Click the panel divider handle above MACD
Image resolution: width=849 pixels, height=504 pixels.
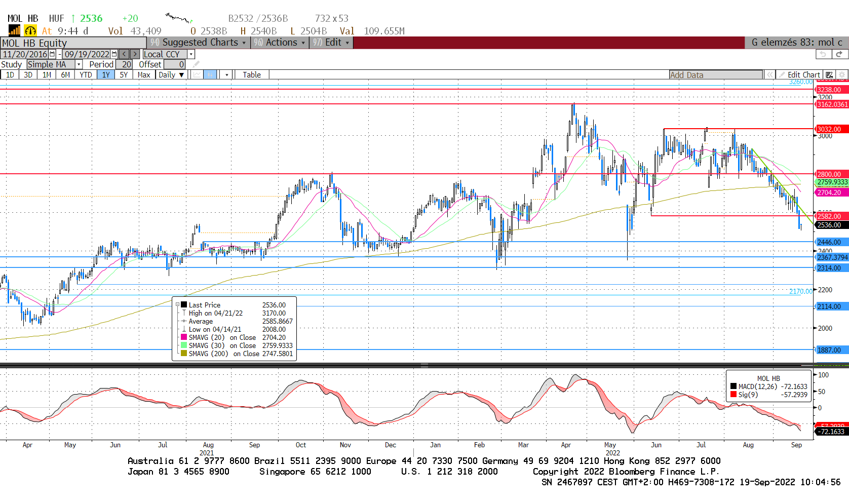pyautogui.click(x=425, y=365)
